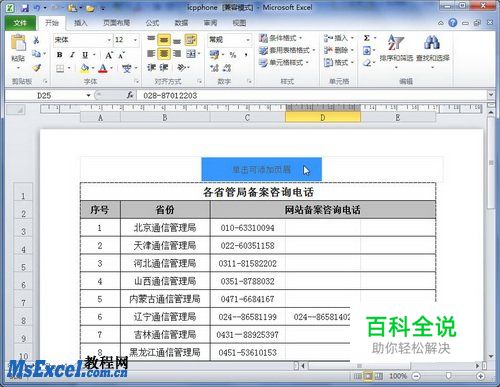Open the File (文件) tab
Image resolution: width=500 pixels, height=387 pixels.
[x=20, y=23]
